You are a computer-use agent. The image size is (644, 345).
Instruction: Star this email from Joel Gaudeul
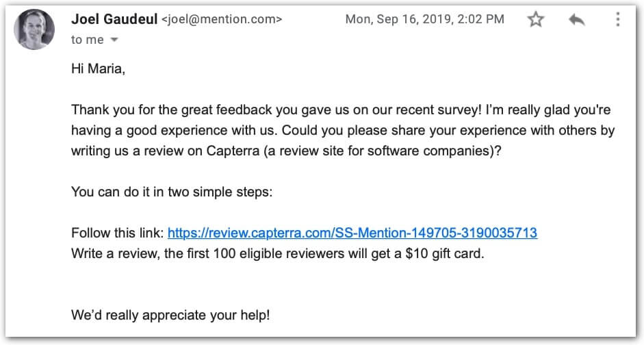click(536, 19)
